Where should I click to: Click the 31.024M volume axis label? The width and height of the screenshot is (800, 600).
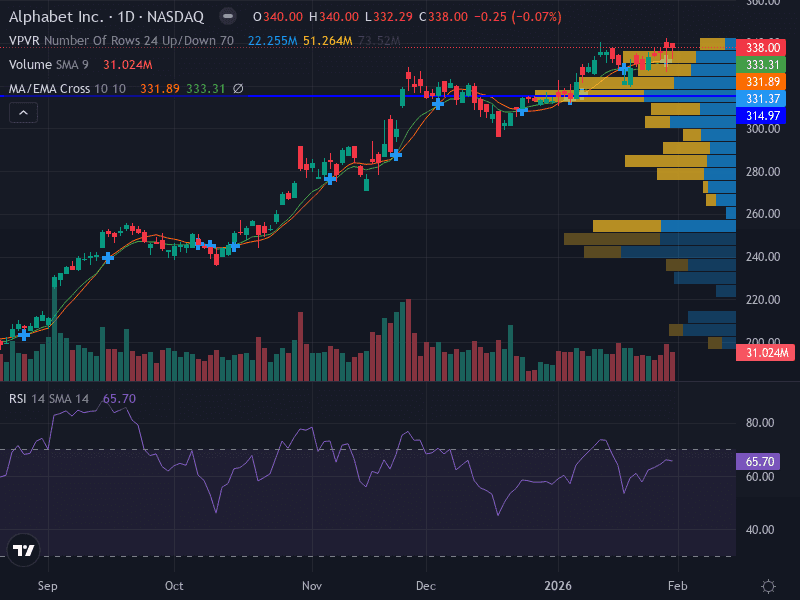765,353
